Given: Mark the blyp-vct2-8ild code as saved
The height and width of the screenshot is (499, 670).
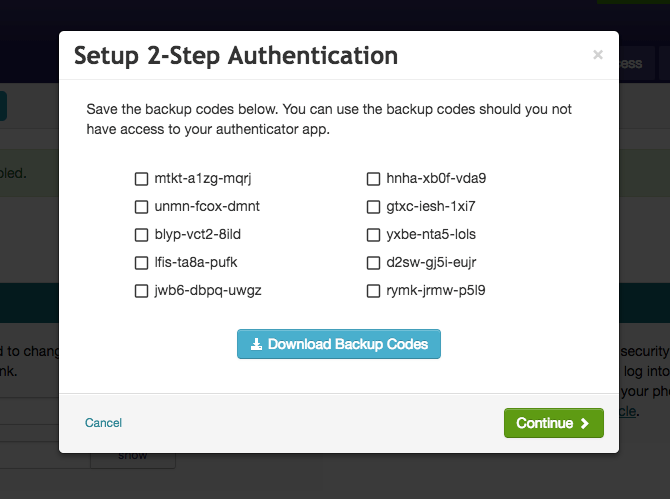Looking at the screenshot, I should coord(141,235).
